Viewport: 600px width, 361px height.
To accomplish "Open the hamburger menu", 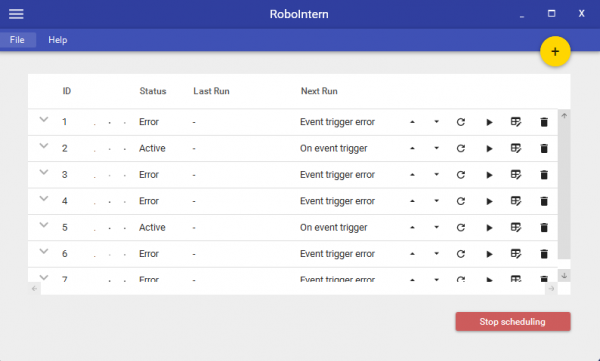I will tap(16, 14).
